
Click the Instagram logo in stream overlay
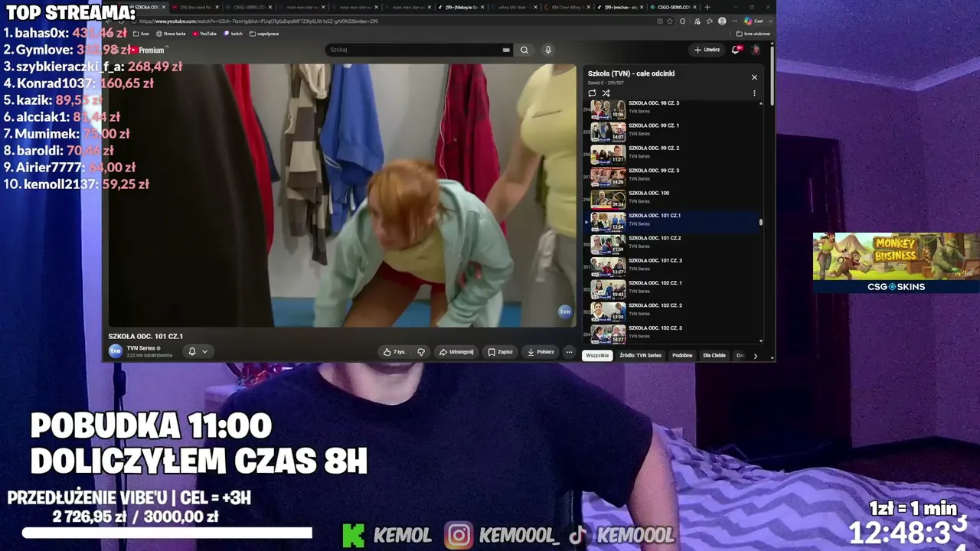(459, 535)
